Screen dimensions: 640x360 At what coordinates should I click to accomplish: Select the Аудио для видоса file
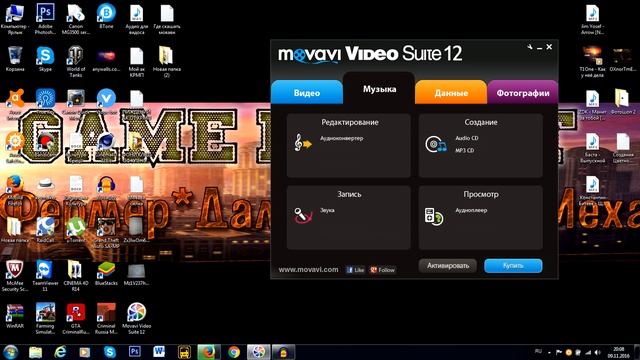(136, 19)
